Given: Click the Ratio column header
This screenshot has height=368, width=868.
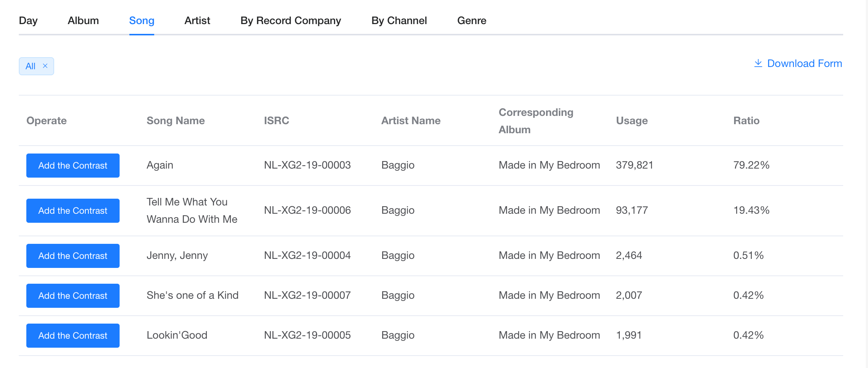Looking at the screenshot, I should coord(747,120).
